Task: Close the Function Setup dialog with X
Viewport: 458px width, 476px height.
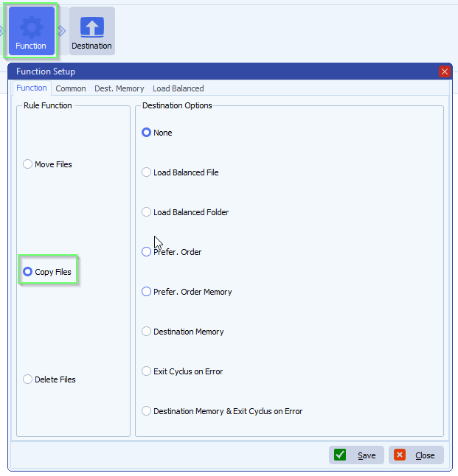Action: (x=444, y=71)
